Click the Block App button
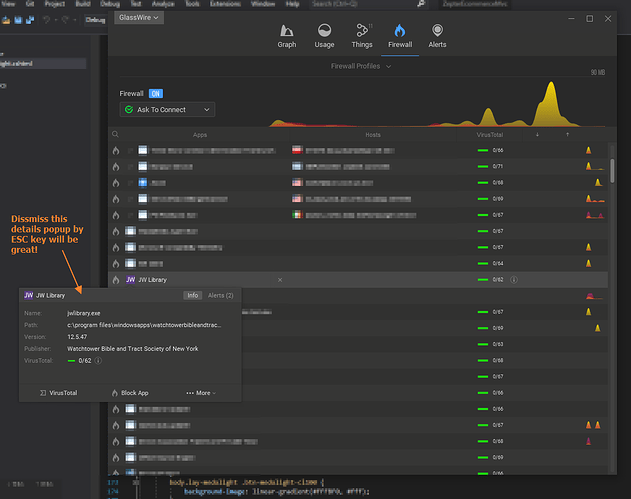This screenshot has width=631, height=499. [130, 393]
